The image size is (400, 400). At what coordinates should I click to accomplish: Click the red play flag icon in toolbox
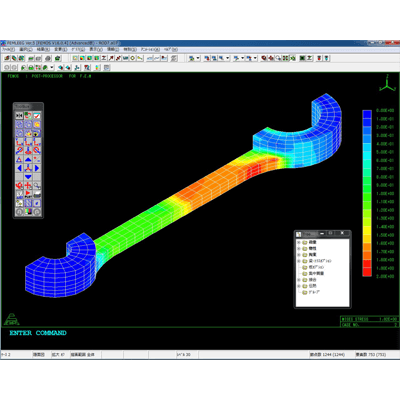coord(28,194)
